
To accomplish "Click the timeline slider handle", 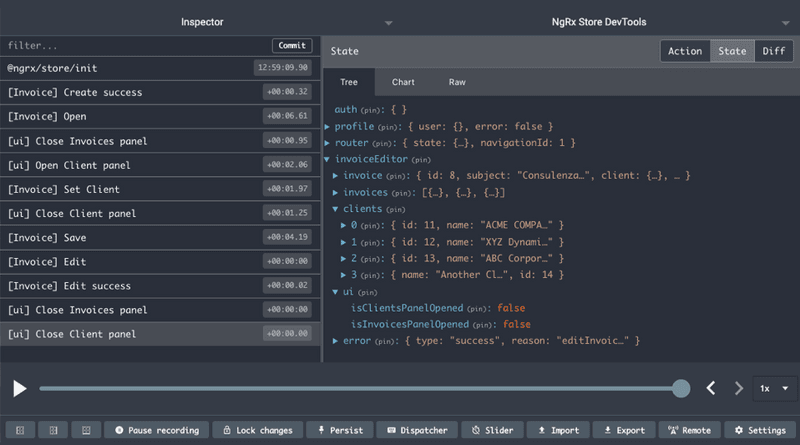I will point(681,388).
